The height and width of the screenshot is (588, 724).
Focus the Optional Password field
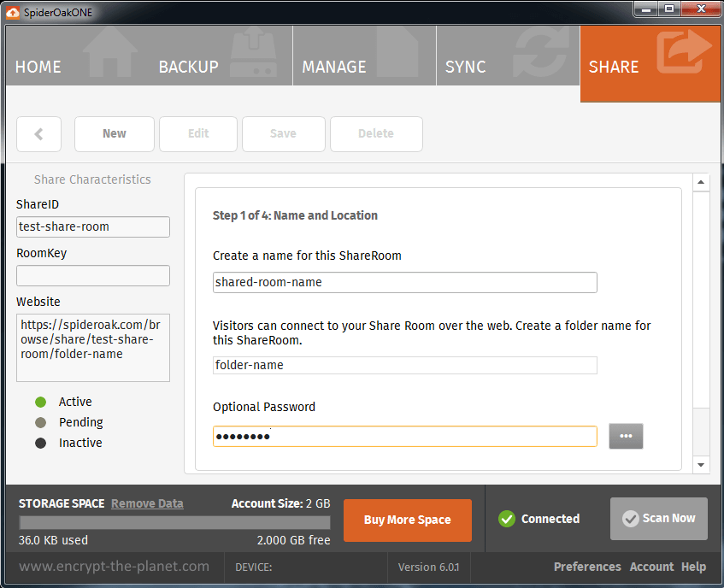404,436
